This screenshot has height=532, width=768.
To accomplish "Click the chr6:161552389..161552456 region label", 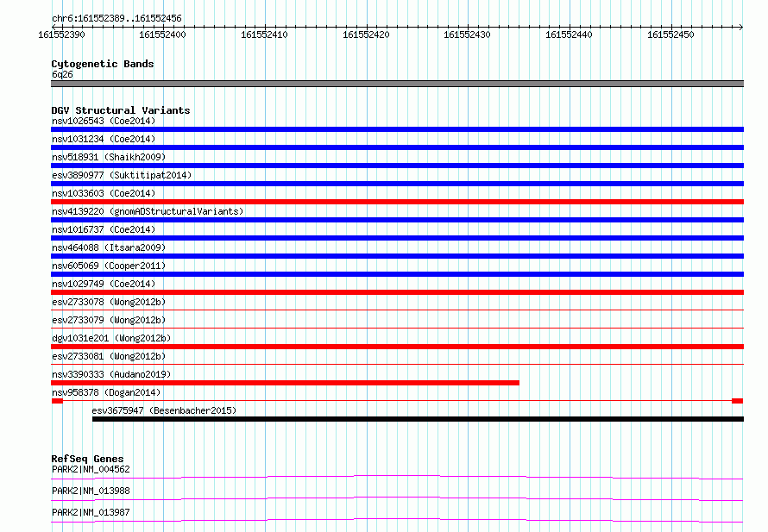I will tap(116, 19).
